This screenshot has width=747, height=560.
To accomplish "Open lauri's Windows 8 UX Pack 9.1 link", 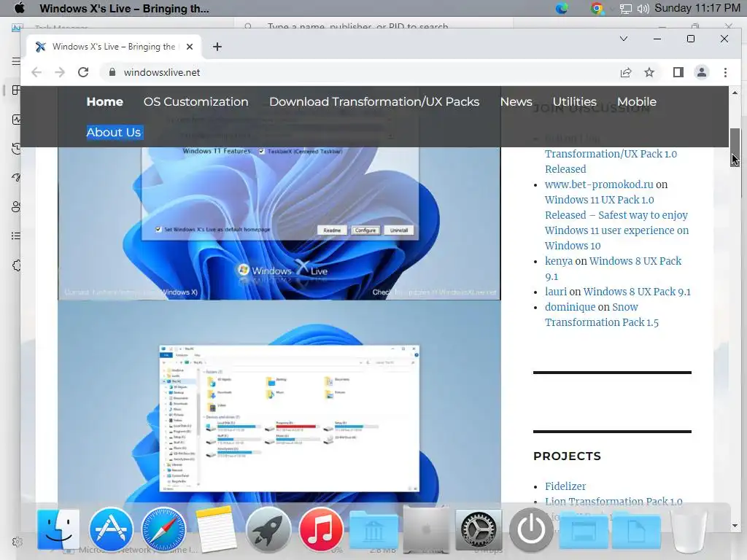I will [x=637, y=292].
